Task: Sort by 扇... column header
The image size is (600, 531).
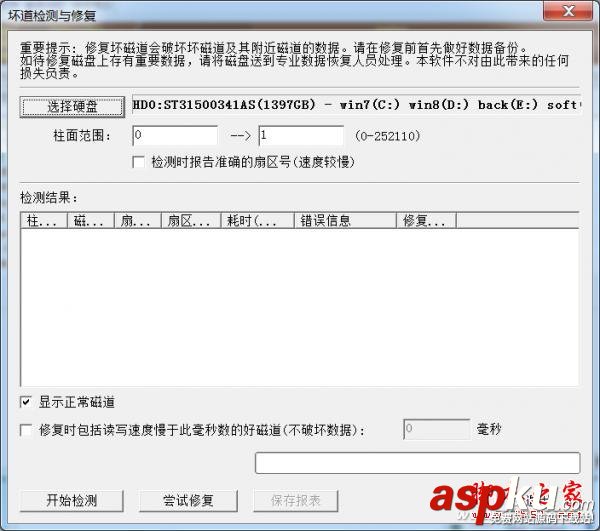Action: pyautogui.click(x=138, y=221)
